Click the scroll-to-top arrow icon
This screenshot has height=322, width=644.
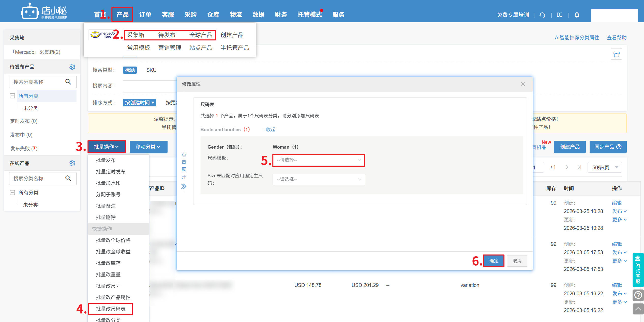click(x=638, y=309)
